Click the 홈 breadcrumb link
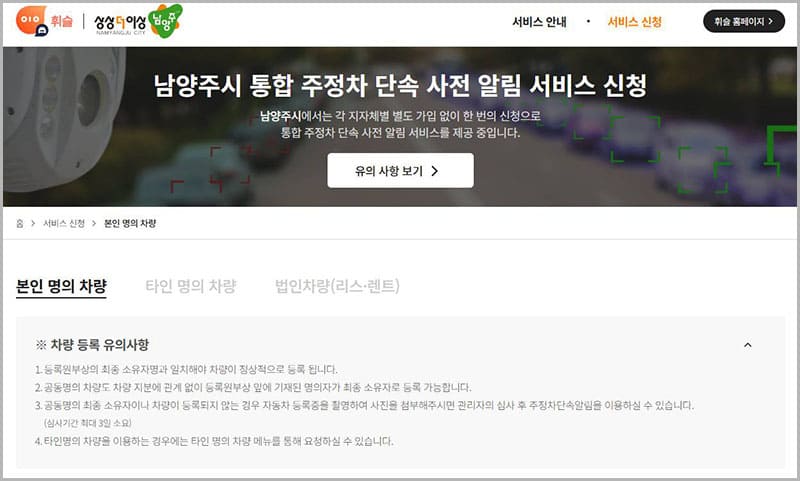 point(19,223)
